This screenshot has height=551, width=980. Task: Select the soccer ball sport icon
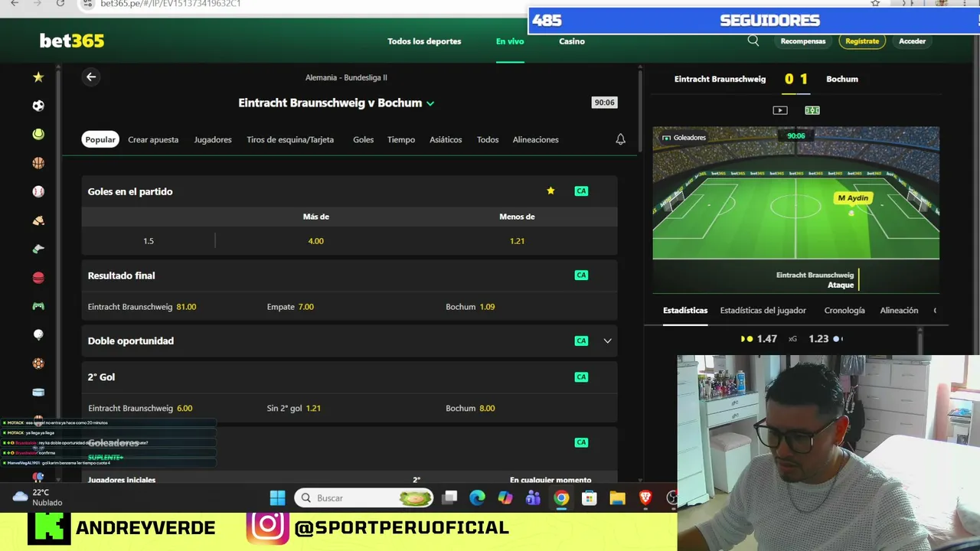pos(38,106)
